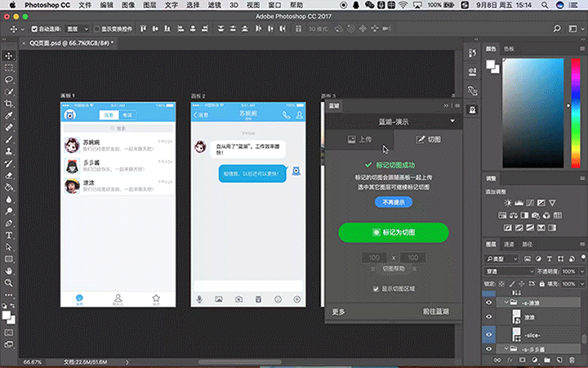Screen dimensions: 588x368
Task: Select the Eyedropper tool
Action: click(x=9, y=115)
